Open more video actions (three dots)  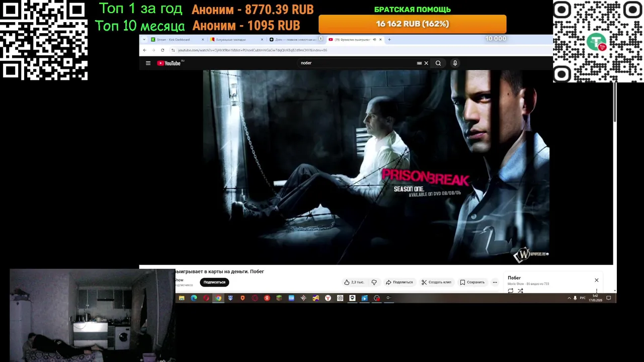[x=495, y=282]
